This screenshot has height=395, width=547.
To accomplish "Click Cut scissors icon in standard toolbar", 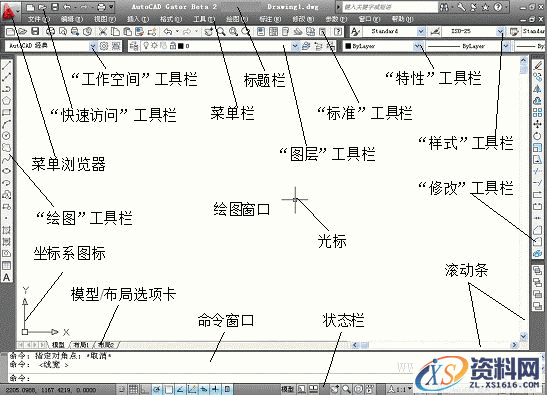I will [x=103, y=32].
